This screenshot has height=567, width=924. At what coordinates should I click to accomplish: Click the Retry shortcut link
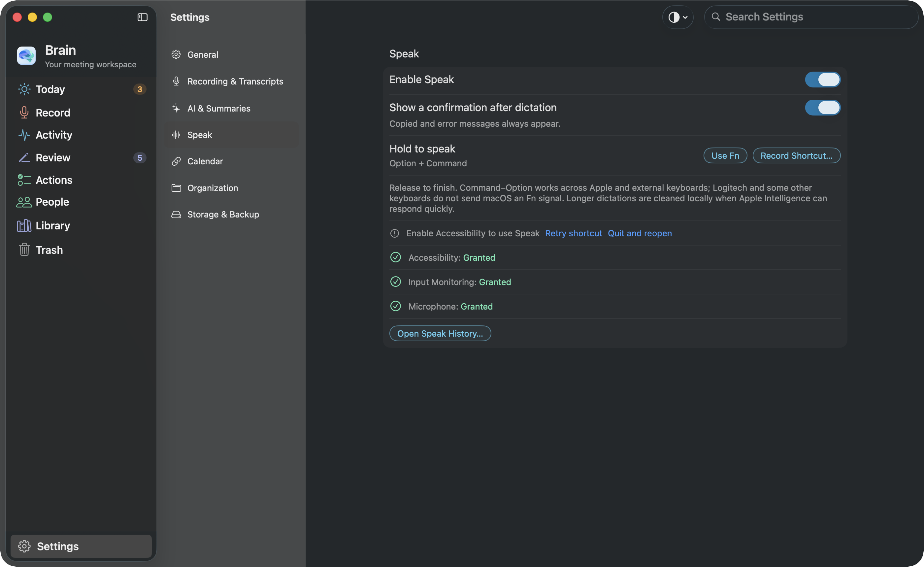pyautogui.click(x=574, y=233)
